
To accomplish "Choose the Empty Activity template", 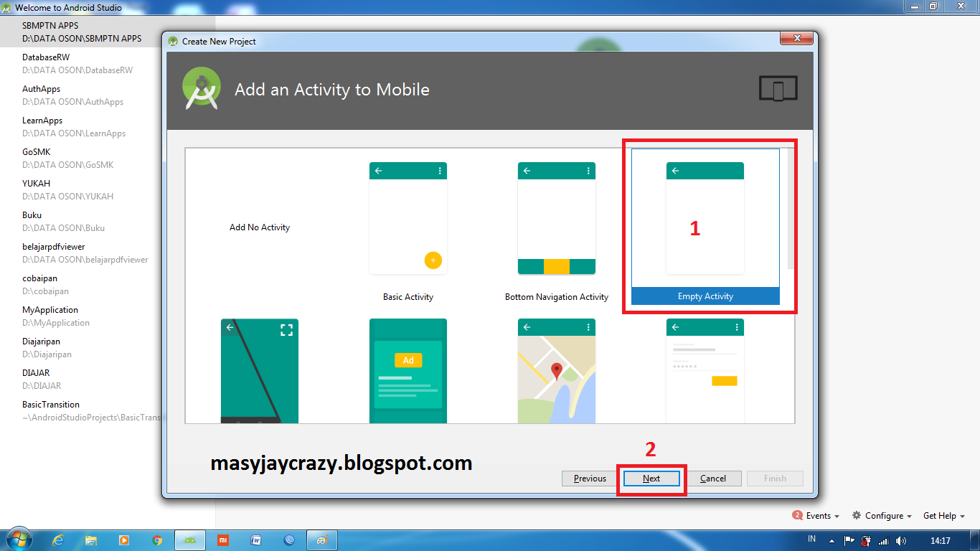I will pos(705,227).
